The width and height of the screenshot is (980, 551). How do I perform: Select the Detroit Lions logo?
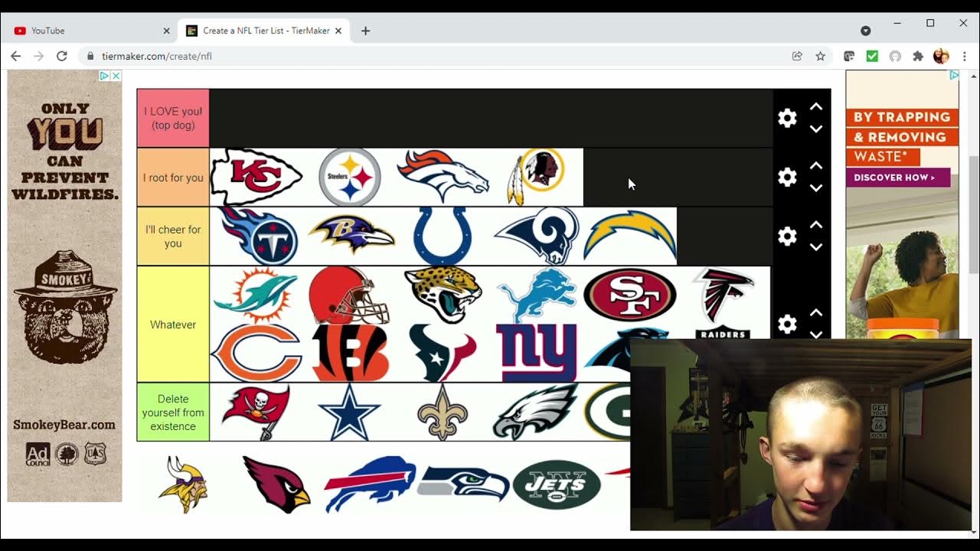[536, 295]
